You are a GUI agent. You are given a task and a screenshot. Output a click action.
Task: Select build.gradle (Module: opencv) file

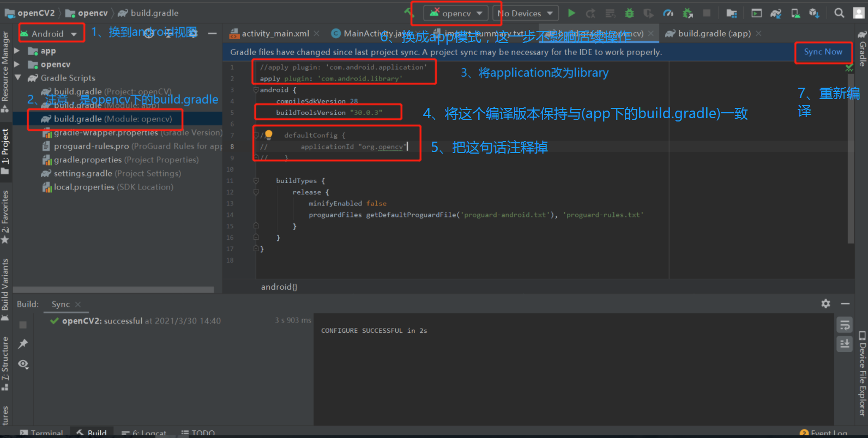[x=117, y=119]
